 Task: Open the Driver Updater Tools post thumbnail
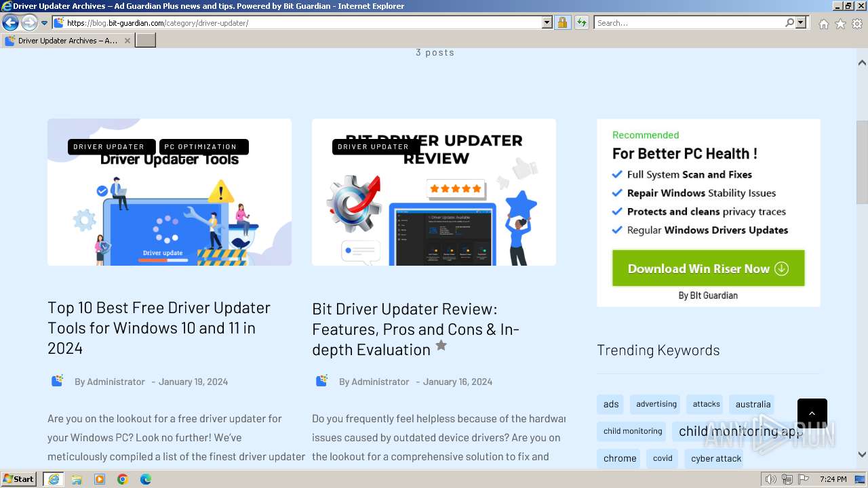coord(170,192)
